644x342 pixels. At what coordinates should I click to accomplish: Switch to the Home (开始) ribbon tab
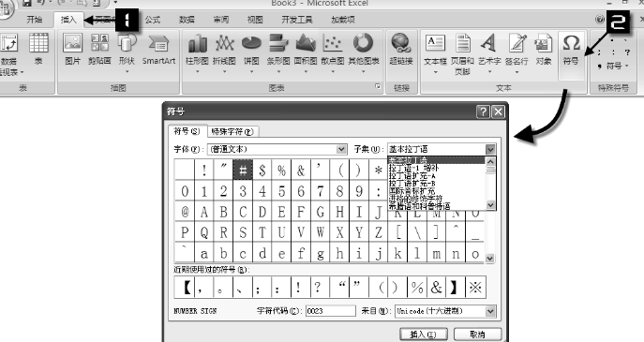pos(35,20)
